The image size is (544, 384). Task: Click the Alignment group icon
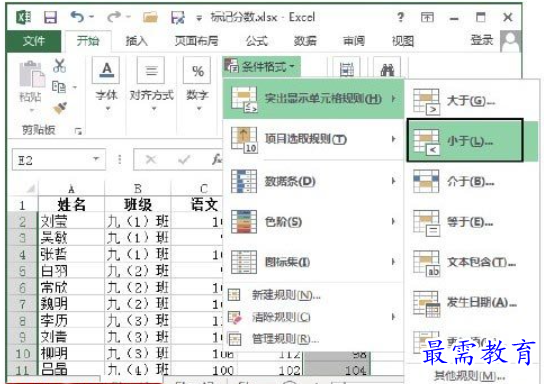click(x=151, y=70)
